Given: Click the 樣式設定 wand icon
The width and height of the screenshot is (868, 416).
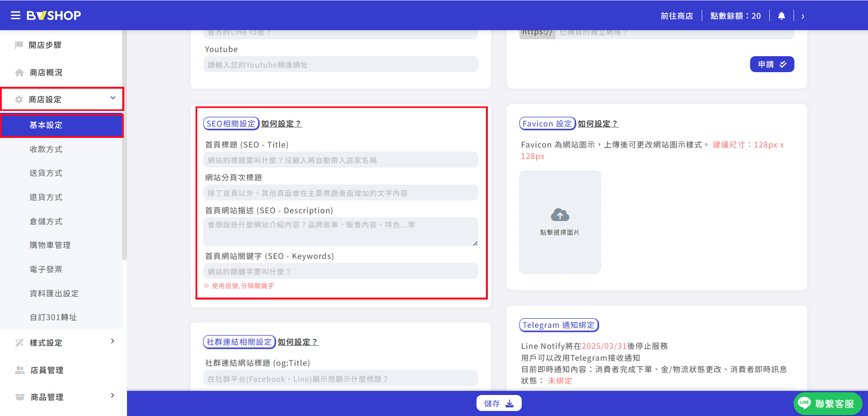Looking at the screenshot, I should point(19,342).
